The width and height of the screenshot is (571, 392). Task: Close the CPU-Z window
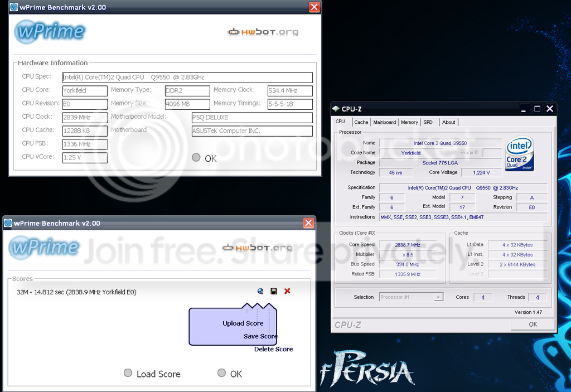550,109
